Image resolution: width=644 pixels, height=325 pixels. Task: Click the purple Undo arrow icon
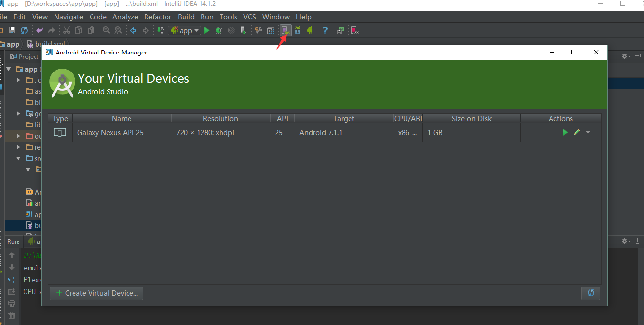(39, 30)
